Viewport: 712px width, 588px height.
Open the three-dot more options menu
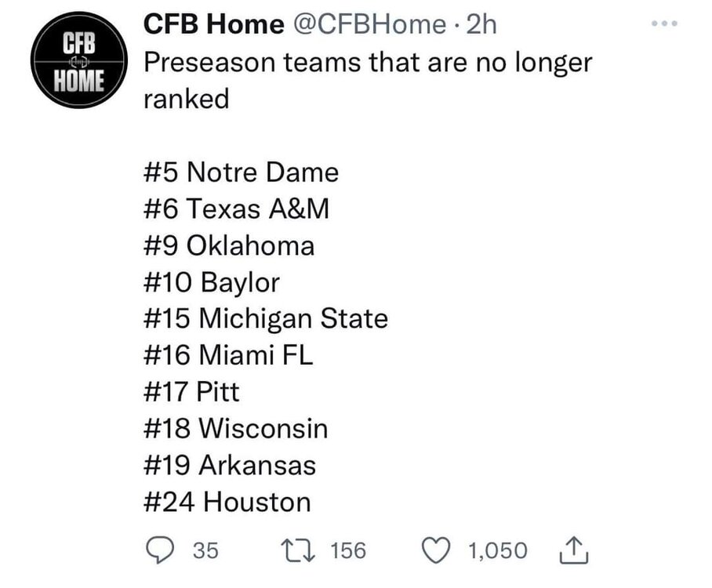click(664, 24)
